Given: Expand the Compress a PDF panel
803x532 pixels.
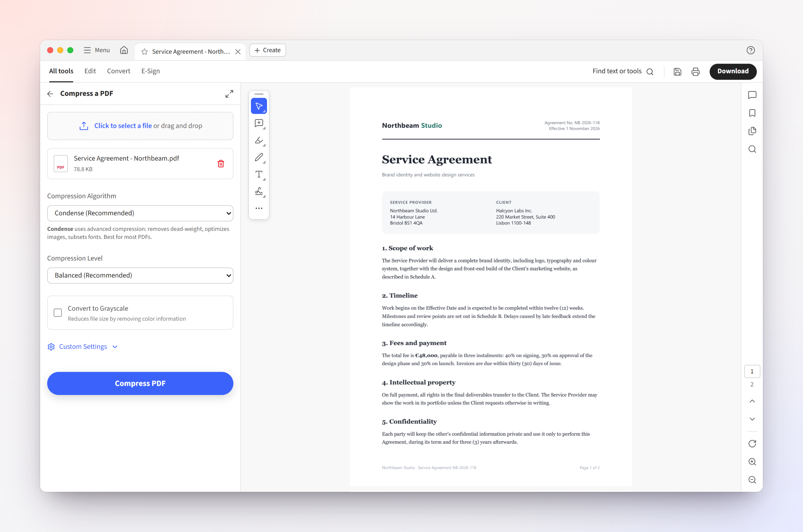Looking at the screenshot, I should point(229,94).
